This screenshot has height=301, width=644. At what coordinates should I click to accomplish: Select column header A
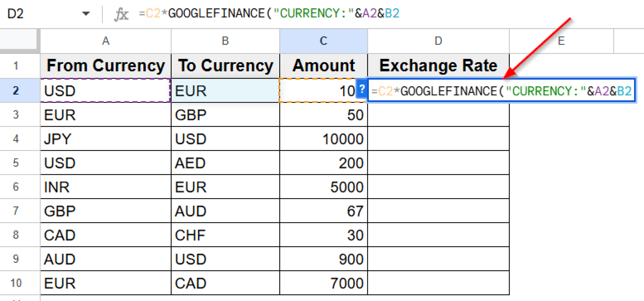105,41
